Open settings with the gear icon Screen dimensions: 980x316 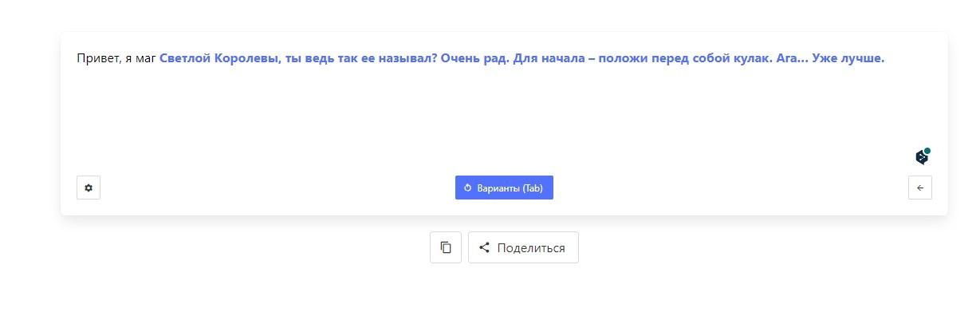89,188
